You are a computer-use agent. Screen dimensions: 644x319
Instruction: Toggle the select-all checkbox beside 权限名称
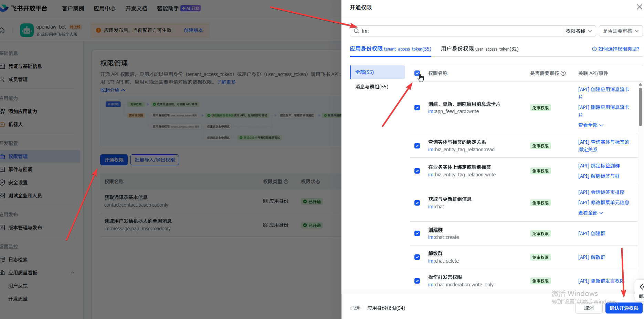pyautogui.click(x=417, y=73)
